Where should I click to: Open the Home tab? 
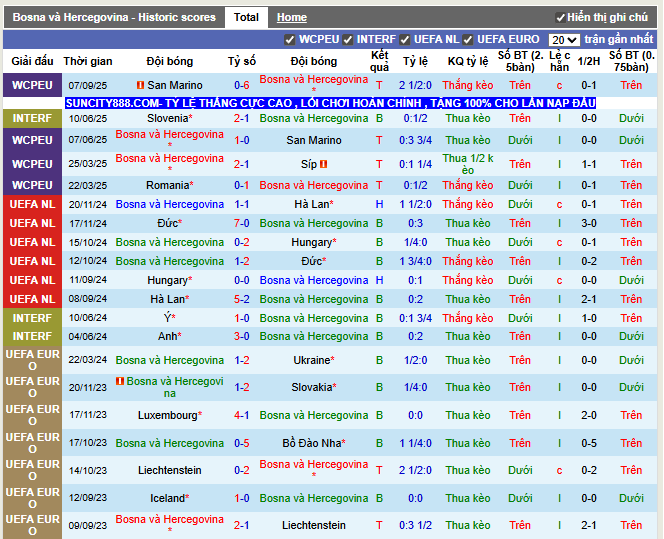(x=292, y=17)
